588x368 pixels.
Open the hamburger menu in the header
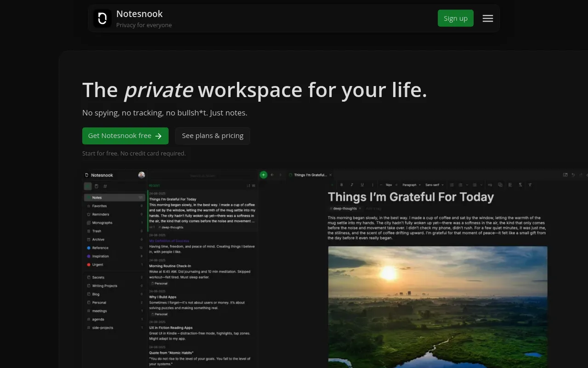pos(488,18)
